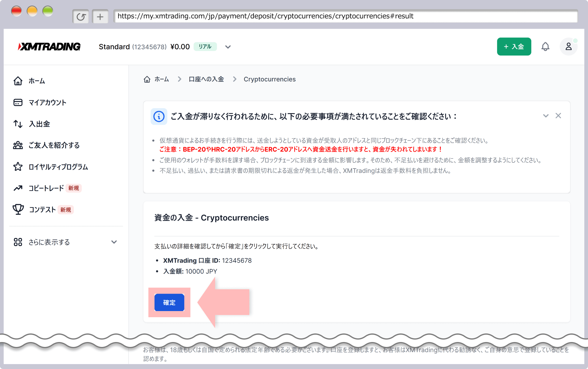Go to 入出金 in sidebar menu
The height and width of the screenshot is (369, 588).
click(39, 124)
